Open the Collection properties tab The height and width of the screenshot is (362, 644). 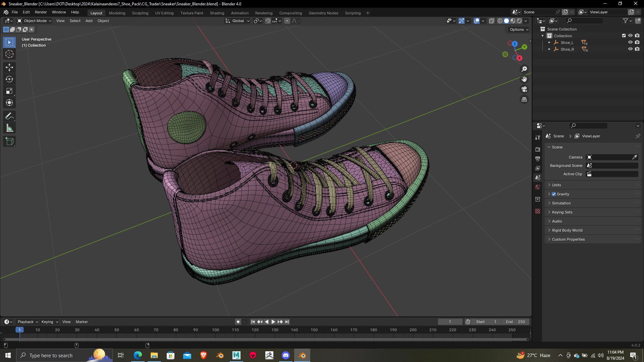click(538, 199)
